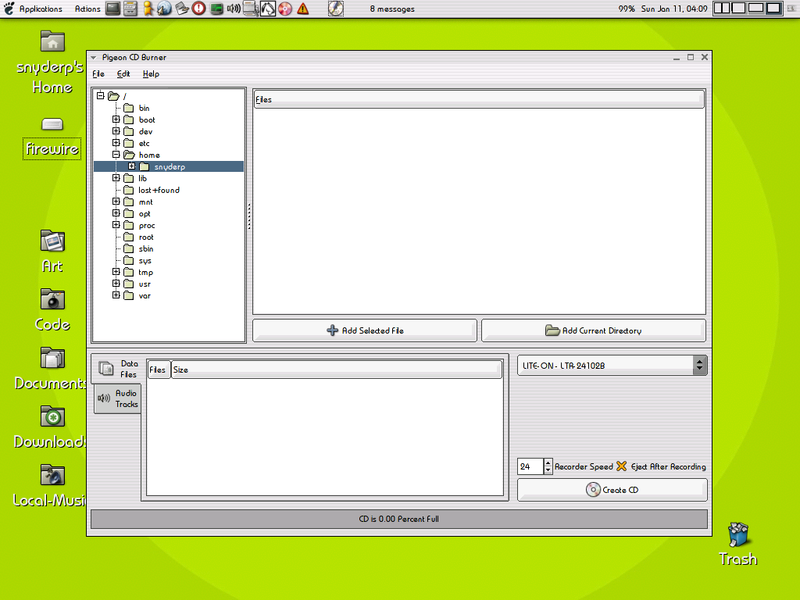Viewport: 800px width, 600px height.
Task: Select the root folder row in the tree
Action: point(146,237)
